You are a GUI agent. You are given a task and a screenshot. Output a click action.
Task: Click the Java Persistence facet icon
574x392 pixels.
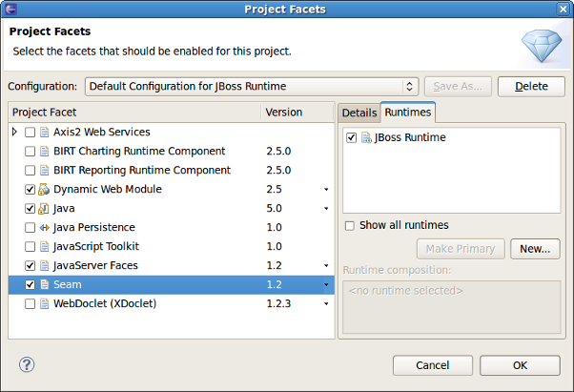click(44, 228)
